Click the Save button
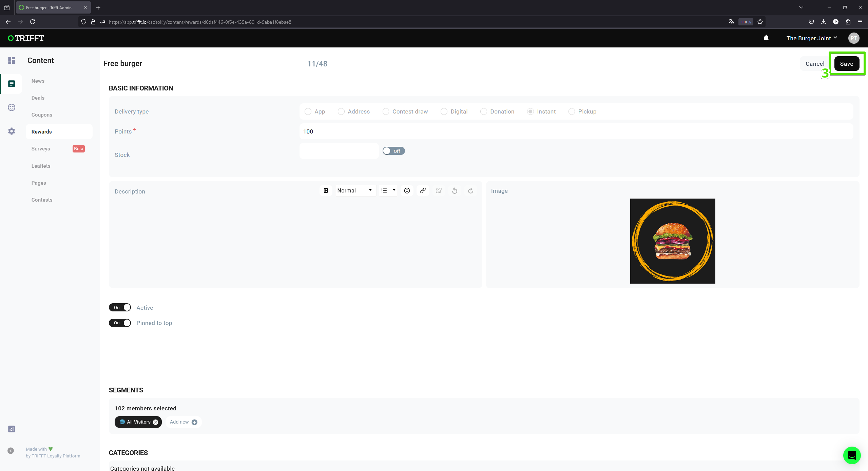Image resolution: width=868 pixels, height=471 pixels. pyautogui.click(x=847, y=64)
